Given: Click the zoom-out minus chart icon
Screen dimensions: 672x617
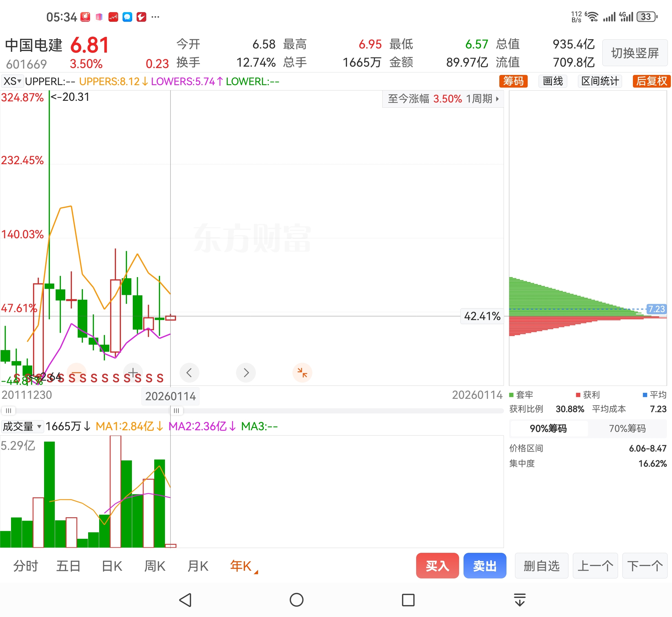Looking at the screenshot, I should click(x=77, y=372).
